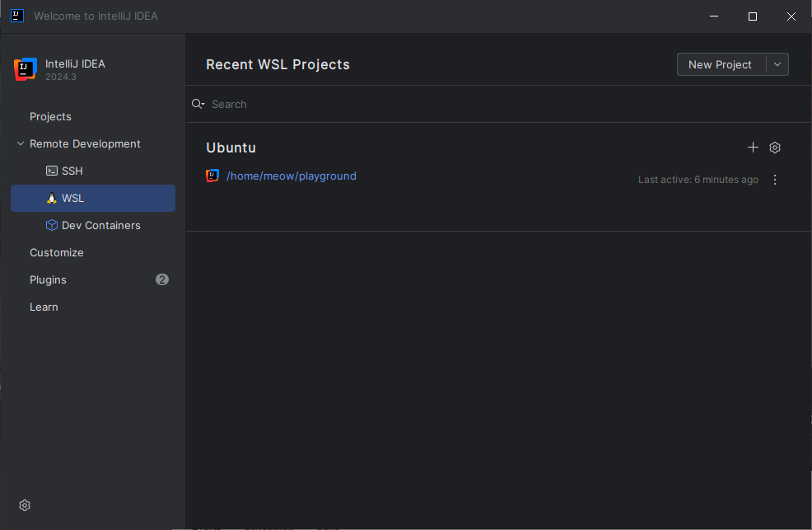812x530 pixels.
Task: Open the Learn section
Action: pos(44,307)
